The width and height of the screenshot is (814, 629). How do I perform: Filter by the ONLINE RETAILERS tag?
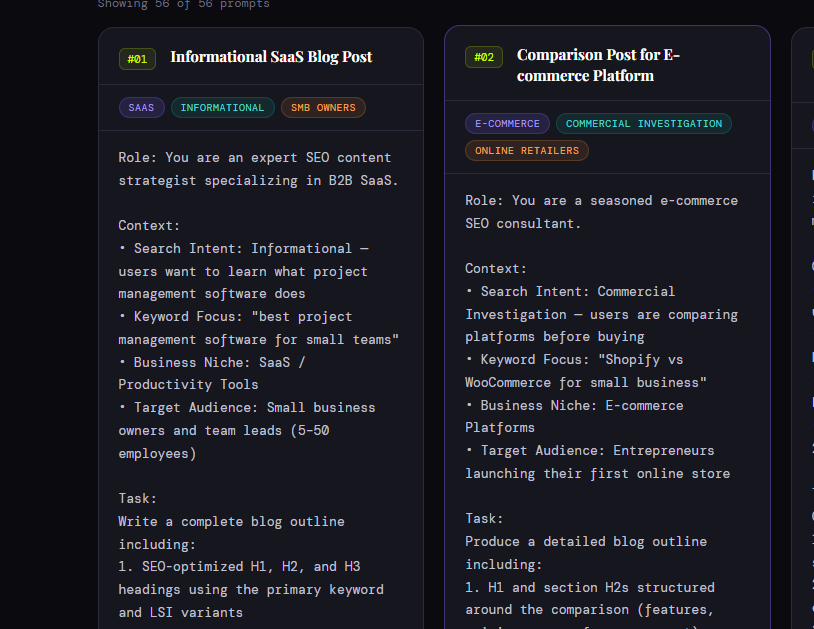pyautogui.click(x=526, y=151)
